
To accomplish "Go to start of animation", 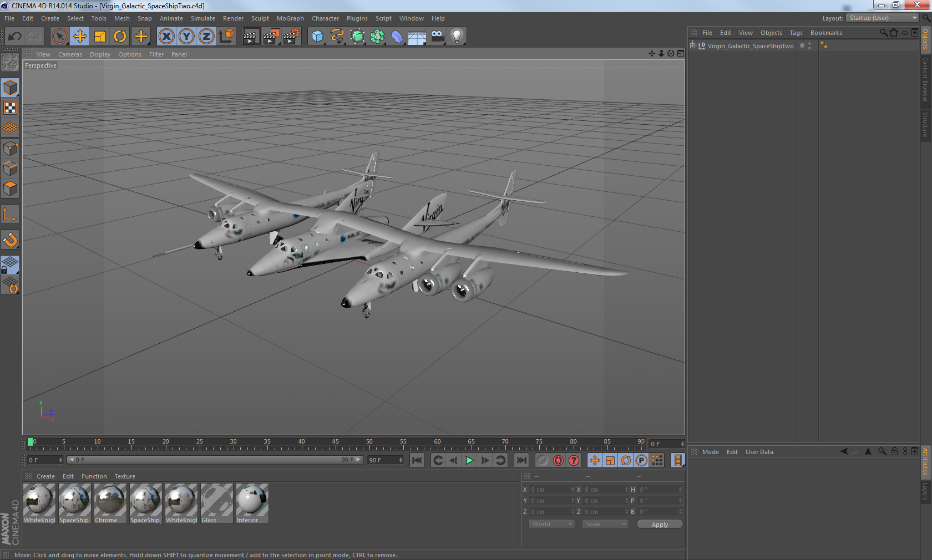I will pos(417,460).
